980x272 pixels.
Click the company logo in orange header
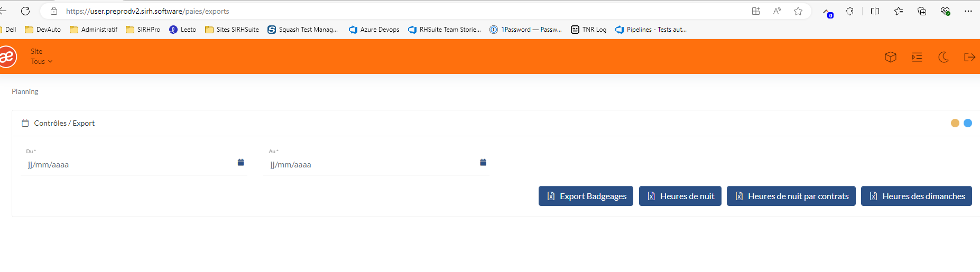(x=7, y=57)
